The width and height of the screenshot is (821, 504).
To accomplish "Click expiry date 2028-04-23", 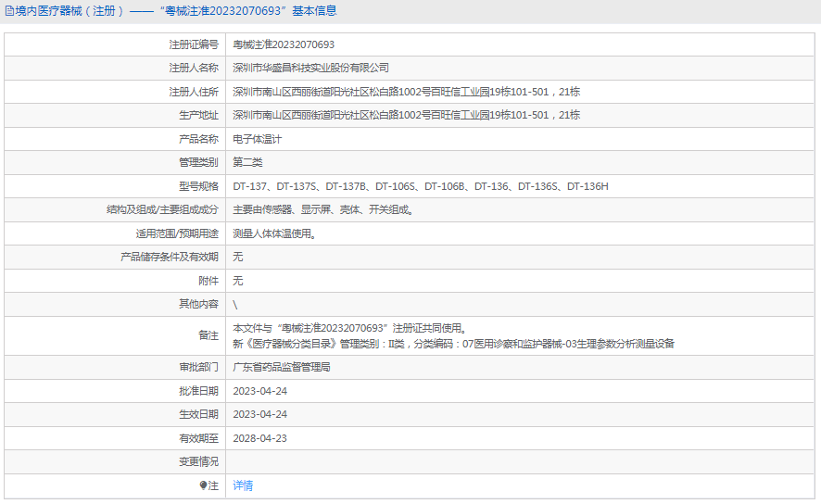I will coord(259,438).
